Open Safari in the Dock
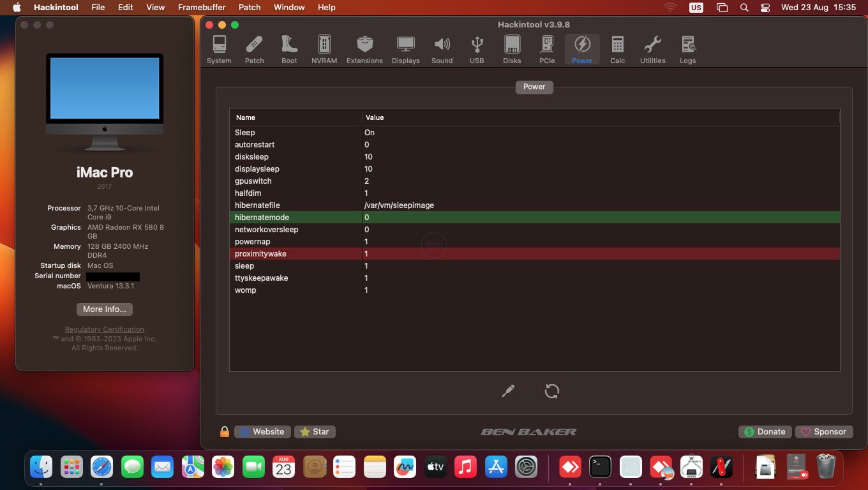Screen dimensions: 868x490 [101, 468]
